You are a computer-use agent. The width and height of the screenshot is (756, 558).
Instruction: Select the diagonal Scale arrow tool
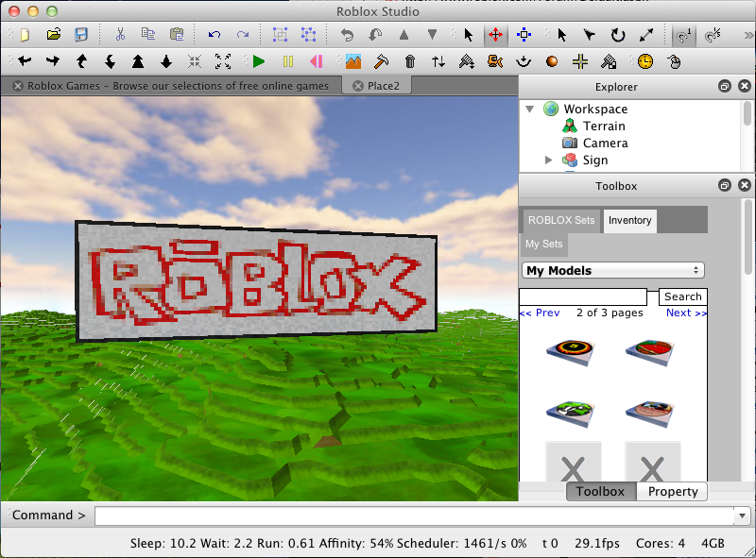[646, 35]
